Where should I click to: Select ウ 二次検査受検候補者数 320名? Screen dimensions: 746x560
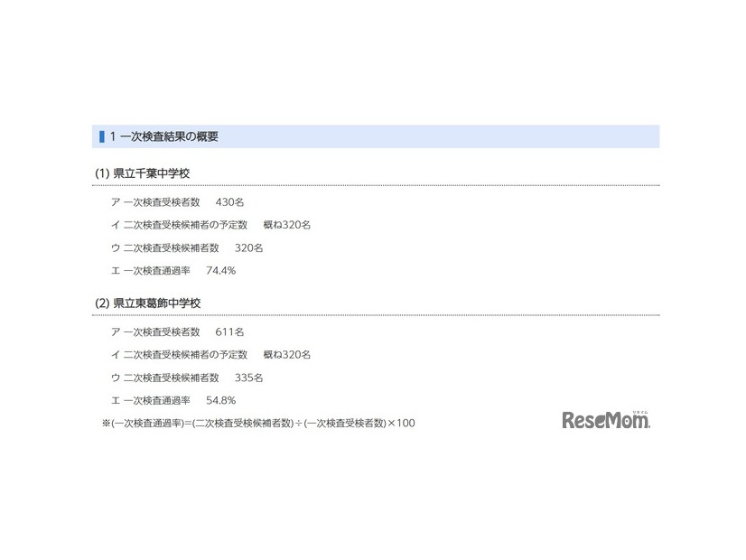(181, 247)
